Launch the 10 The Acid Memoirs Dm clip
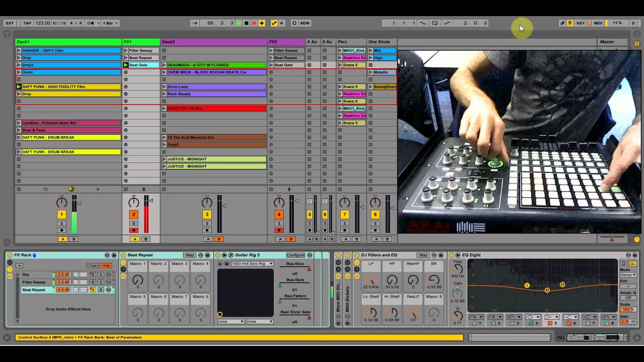Viewport: 644px width, 362px height. point(164,138)
